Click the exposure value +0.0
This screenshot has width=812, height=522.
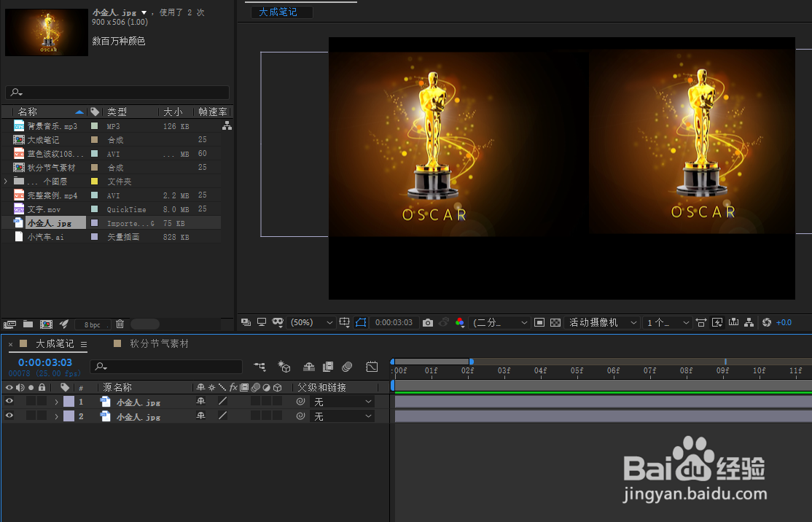click(x=784, y=323)
